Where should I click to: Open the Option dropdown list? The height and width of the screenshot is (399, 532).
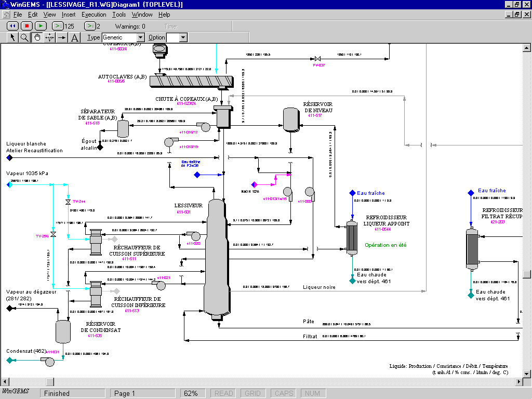[183, 37]
